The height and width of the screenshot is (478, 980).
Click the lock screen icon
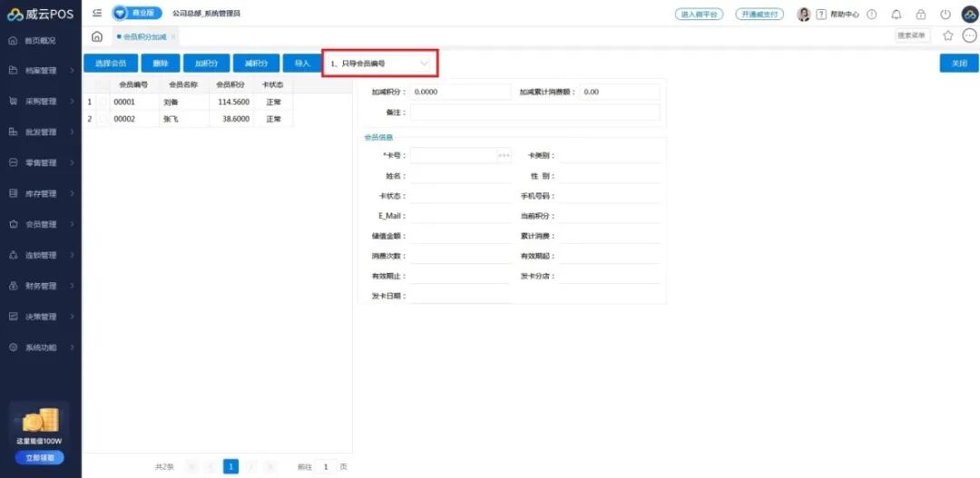pos(921,15)
